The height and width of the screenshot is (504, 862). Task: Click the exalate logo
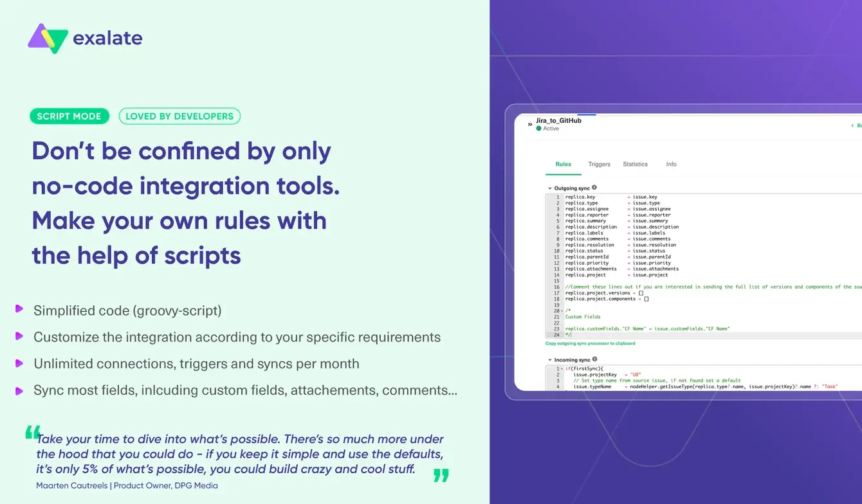click(x=85, y=38)
